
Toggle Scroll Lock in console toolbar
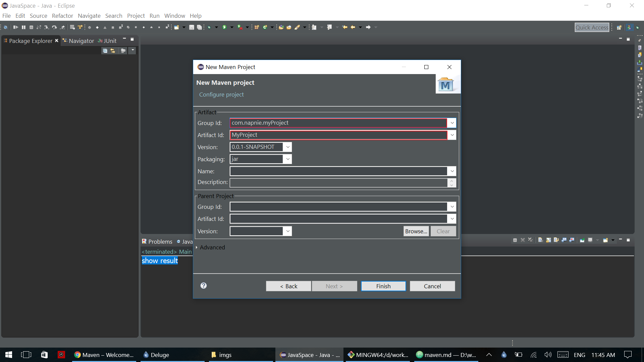pos(548,240)
